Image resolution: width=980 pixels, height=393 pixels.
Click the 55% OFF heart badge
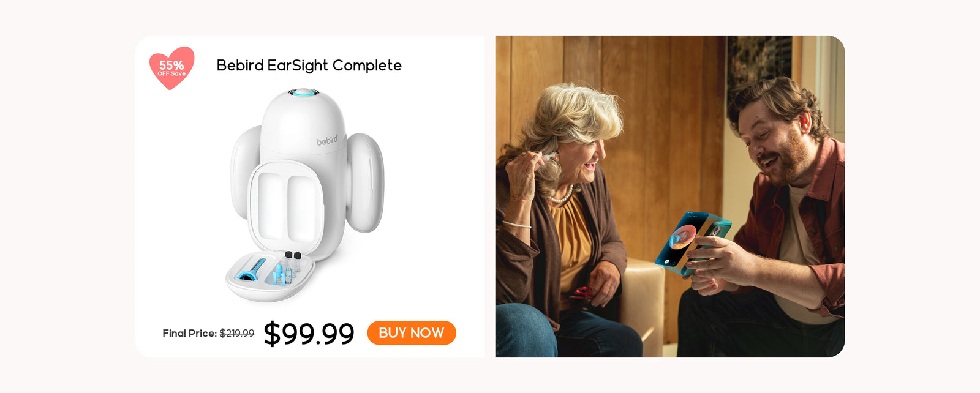(172, 68)
